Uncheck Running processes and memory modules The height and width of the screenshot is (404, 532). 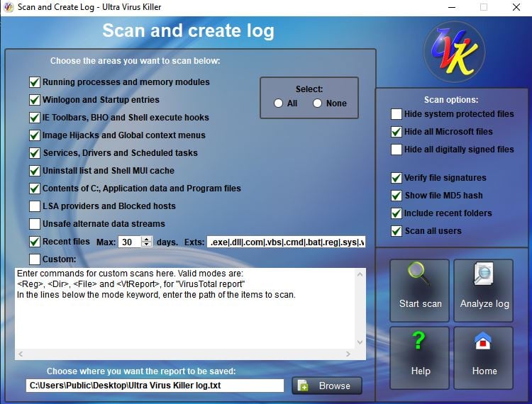(35, 82)
